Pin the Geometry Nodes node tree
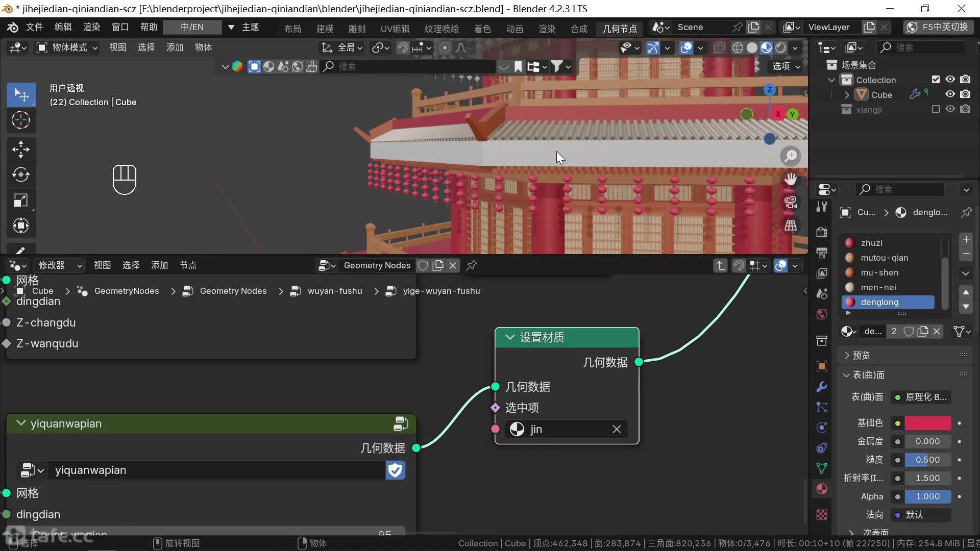The width and height of the screenshot is (980, 551). [x=472, y=265]
